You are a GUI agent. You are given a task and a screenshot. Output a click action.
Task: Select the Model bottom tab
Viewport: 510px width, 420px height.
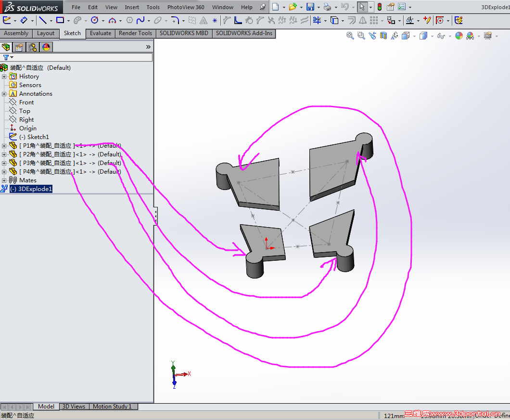click(46, 407)
